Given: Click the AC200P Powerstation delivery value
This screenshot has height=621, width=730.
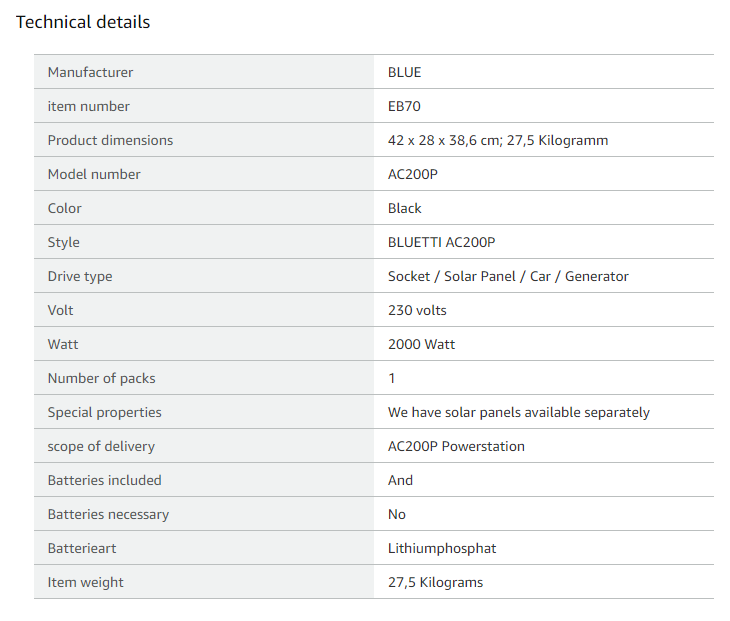Looking at the screenshot, I should pyautogui.click(x=456, y=446).
